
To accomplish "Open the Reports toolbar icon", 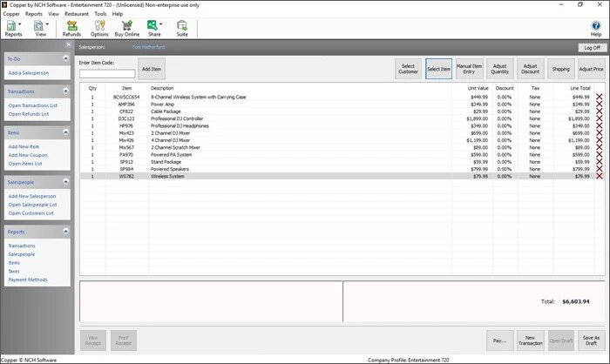I will (x=11, y=25).
